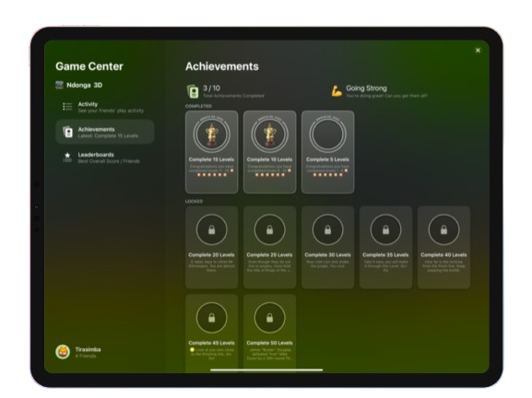The height and width of the screenshot is (398, 532).
Task: Click the Complete 35 Levels title
Action: [x=385, y=255]
